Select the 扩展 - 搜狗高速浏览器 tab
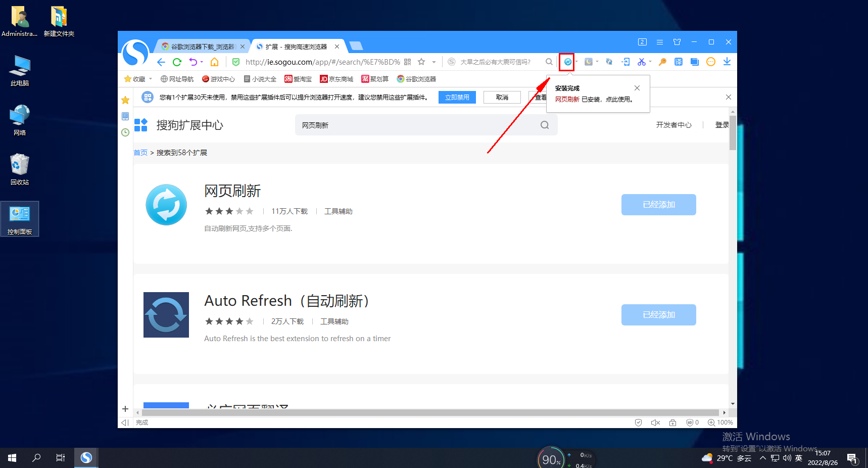The width and height of the screenshot is (868, 468). click(x=297, y=46)
